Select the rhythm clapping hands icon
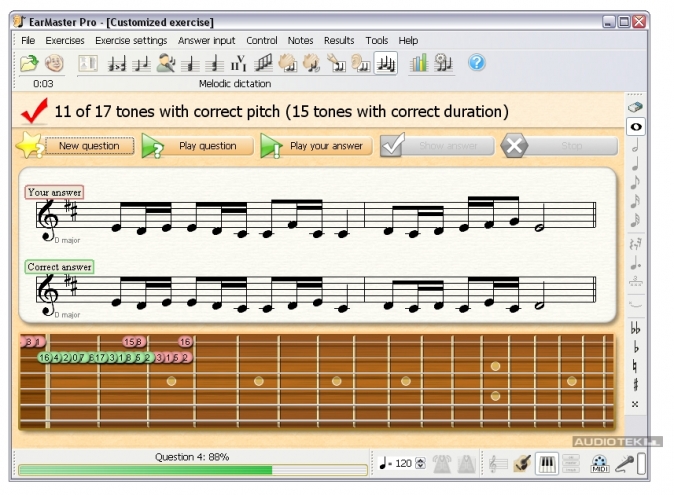This screenshot has width=674, height=495. (288, 64)
